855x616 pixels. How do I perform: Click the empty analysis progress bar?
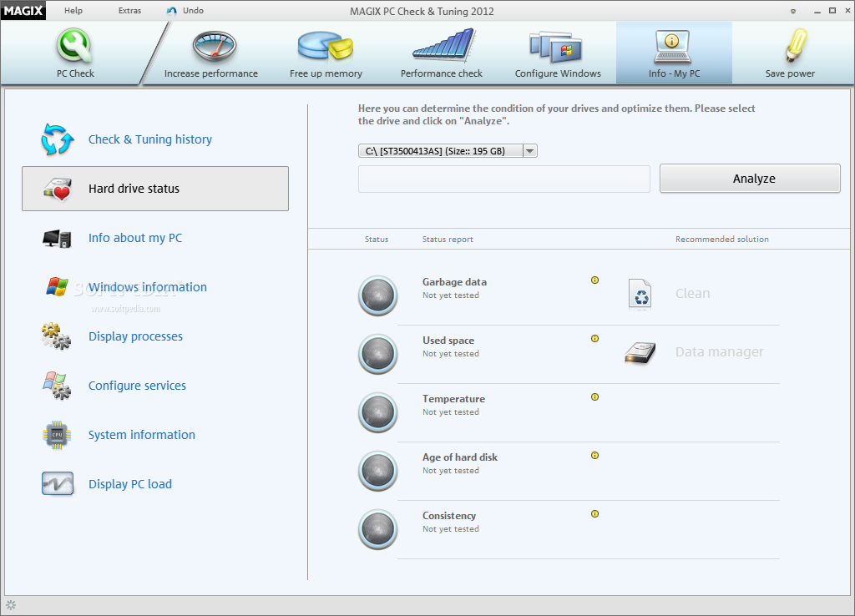tap(503, 179)
